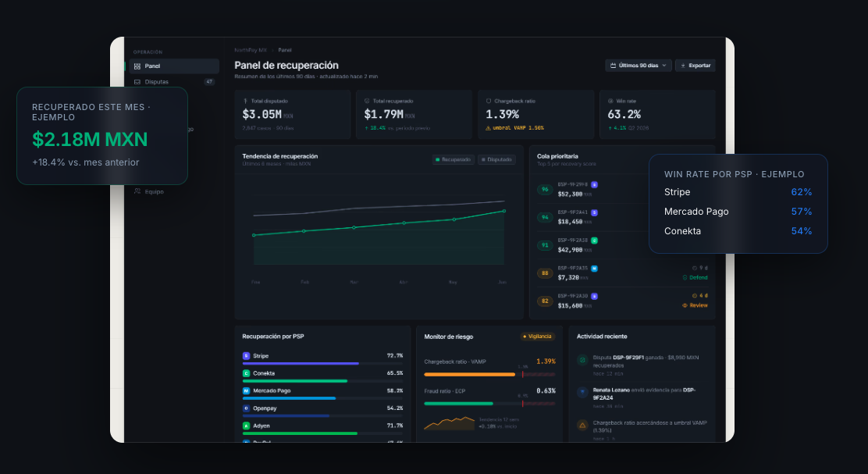Screen dimensions: 868x474
Task: Click the Mar data point on green line
Action: tap(354, 227)
